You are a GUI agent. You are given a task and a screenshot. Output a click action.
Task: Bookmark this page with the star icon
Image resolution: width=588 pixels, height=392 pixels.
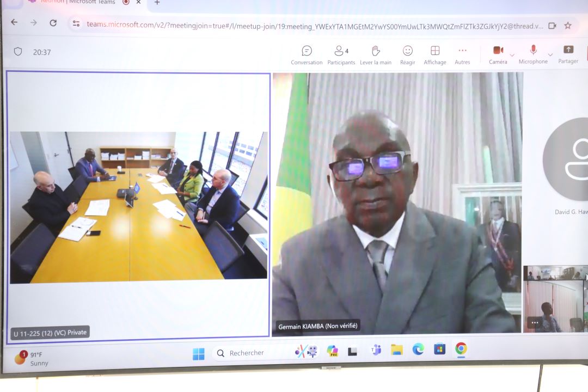point(568,25)
